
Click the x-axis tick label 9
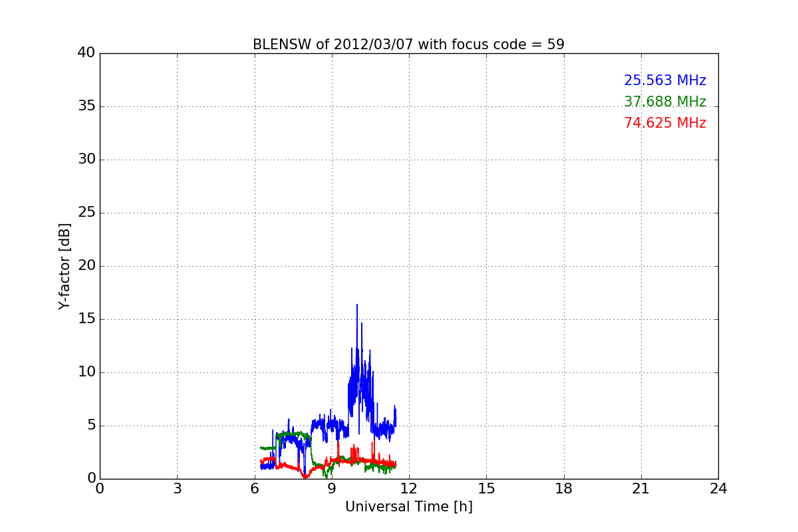332,489
